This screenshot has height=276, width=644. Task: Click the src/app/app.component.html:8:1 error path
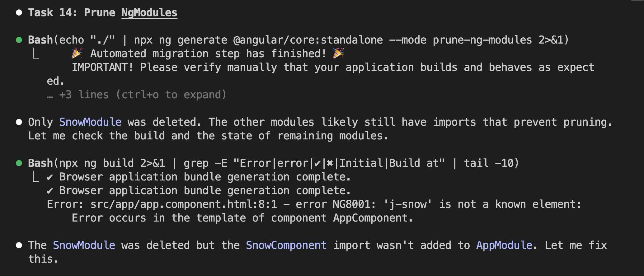click(184, 204)
